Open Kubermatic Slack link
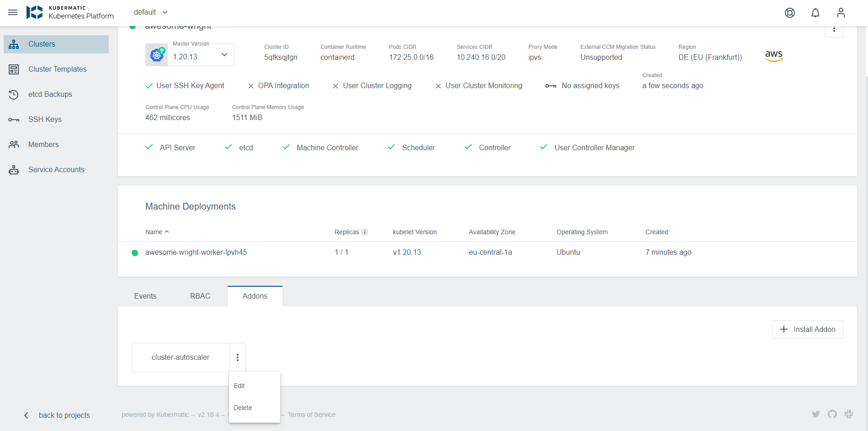 [x=849, y=414]
